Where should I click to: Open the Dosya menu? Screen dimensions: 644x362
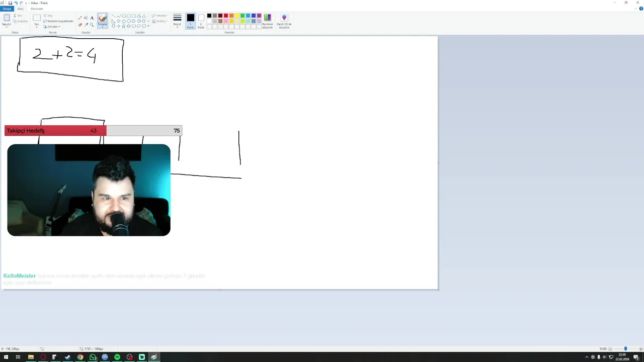pos(7,9)
